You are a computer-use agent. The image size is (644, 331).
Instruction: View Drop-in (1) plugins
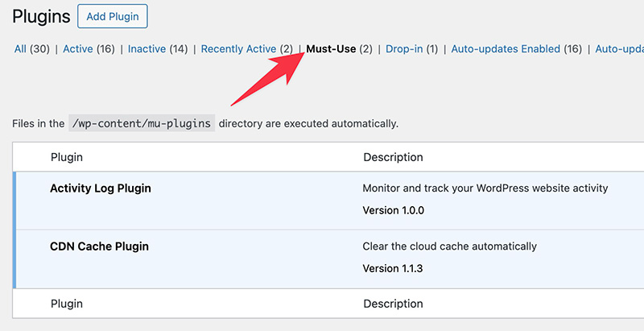411,49
